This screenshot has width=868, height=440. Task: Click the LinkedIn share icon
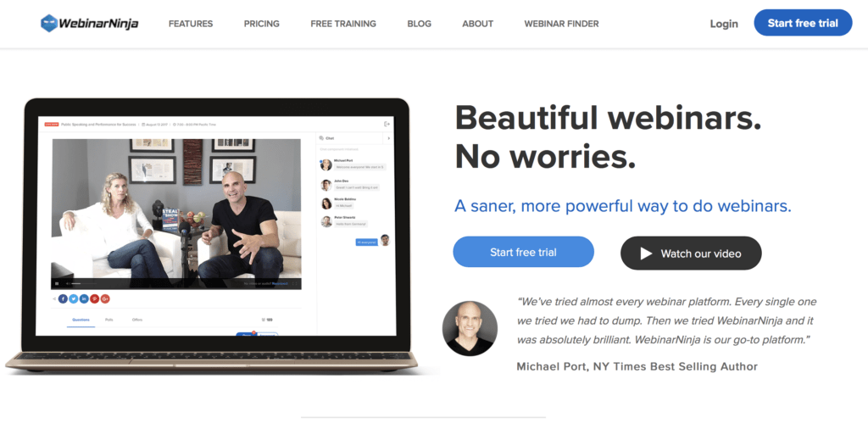(x=84, y=299)
